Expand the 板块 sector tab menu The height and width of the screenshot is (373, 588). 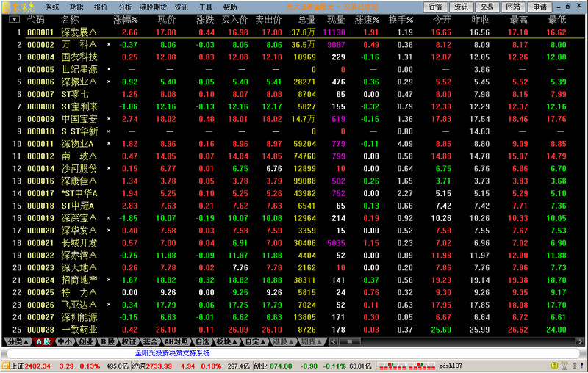coord(226,342)
